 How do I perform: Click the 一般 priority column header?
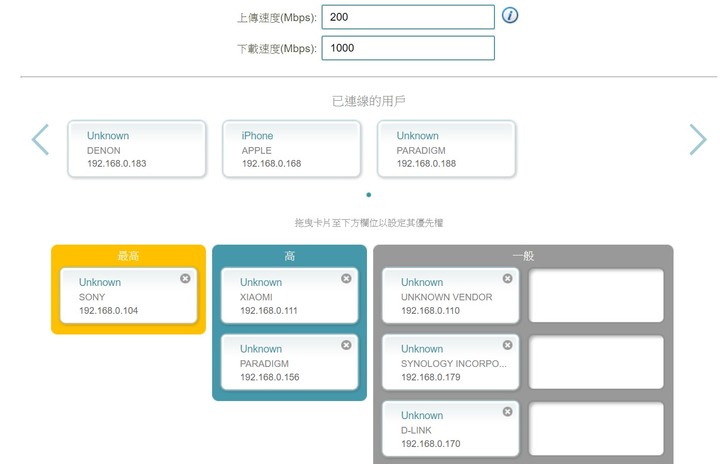click(x=523, y=256)
